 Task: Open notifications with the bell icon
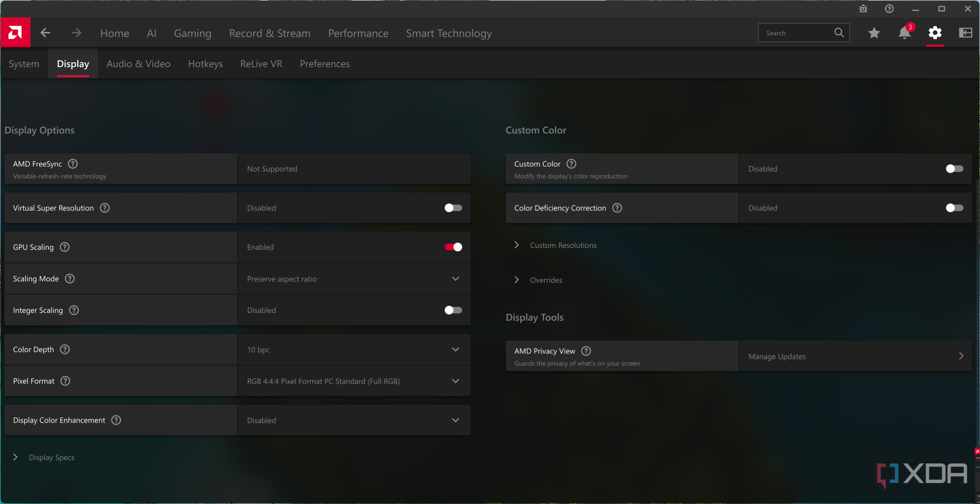point(904,33)
